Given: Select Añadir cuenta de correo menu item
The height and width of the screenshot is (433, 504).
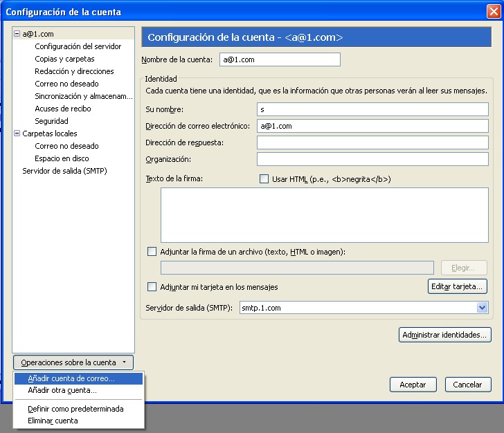Looking at the screenshot, I should (x=71, y=378).
